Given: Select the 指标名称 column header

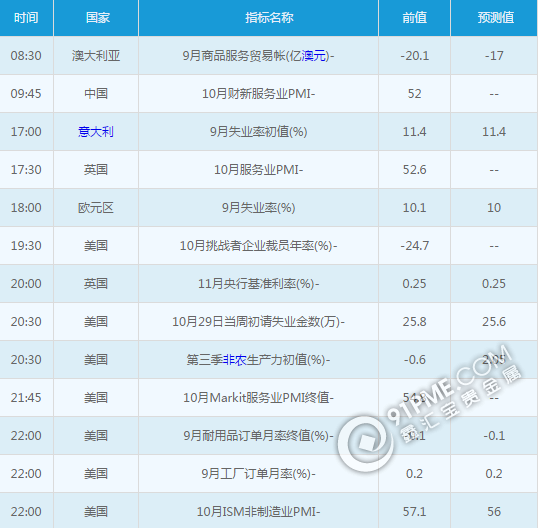Looking at the screenshot, I should point(258,18).
